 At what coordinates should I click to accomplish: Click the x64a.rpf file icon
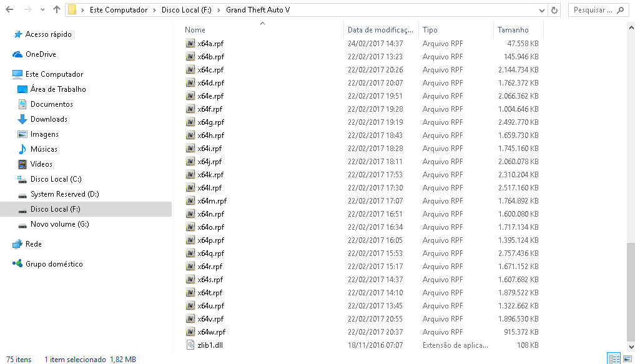pos(190,43)
